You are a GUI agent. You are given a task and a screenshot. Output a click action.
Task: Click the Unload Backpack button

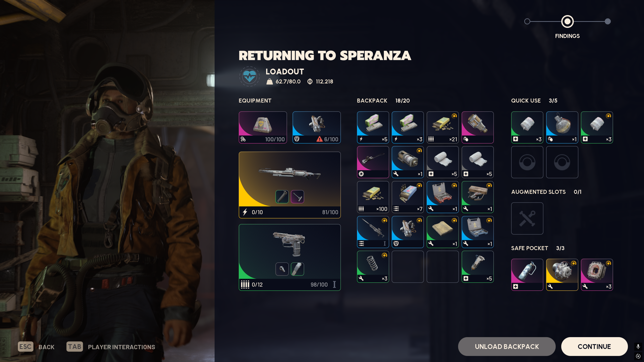click(507, 346)
